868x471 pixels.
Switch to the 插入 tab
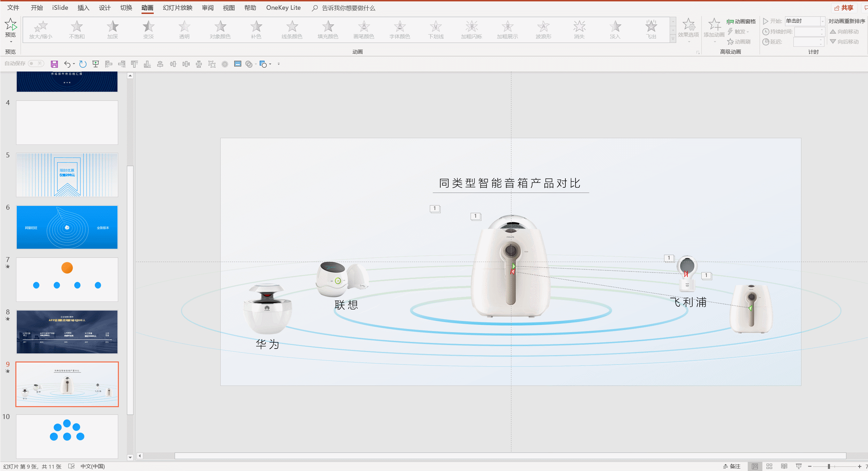click(x=83, y=8)
